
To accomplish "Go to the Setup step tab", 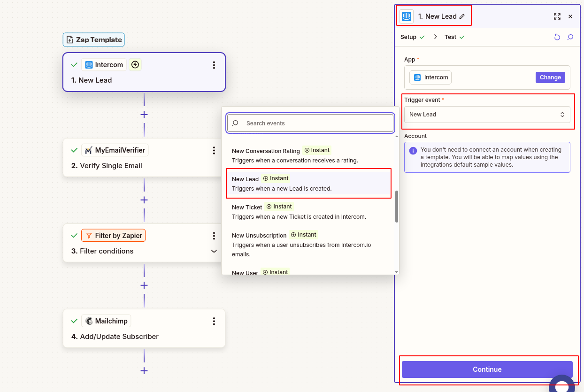I will 409,37.
